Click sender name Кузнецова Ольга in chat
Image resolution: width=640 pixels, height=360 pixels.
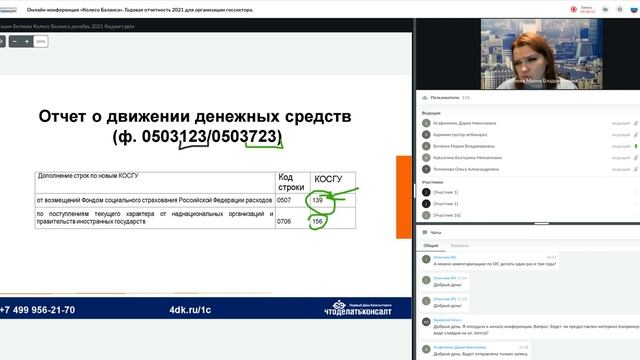447,320
